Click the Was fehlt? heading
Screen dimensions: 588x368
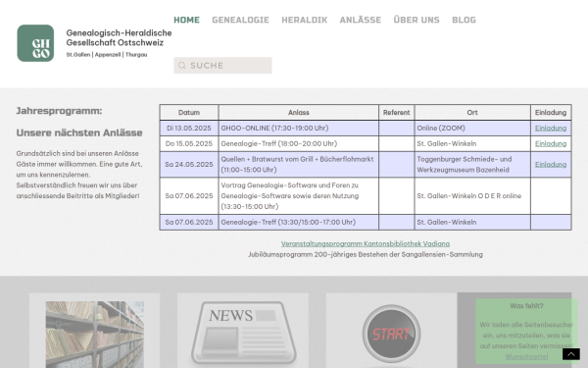click(x=526, y=306)
